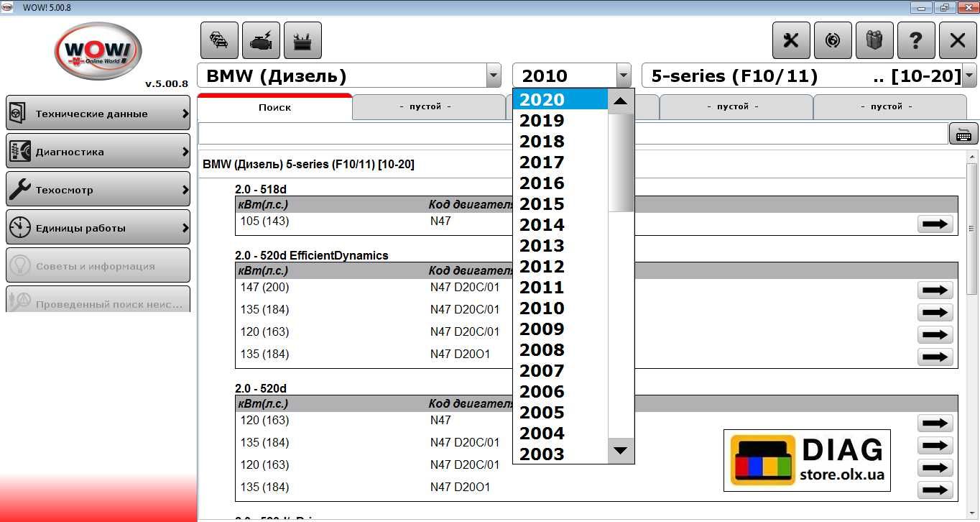This screenshot has height=522, width=980.
Task: Click the Советы и информация button
Action: [98, 266]
